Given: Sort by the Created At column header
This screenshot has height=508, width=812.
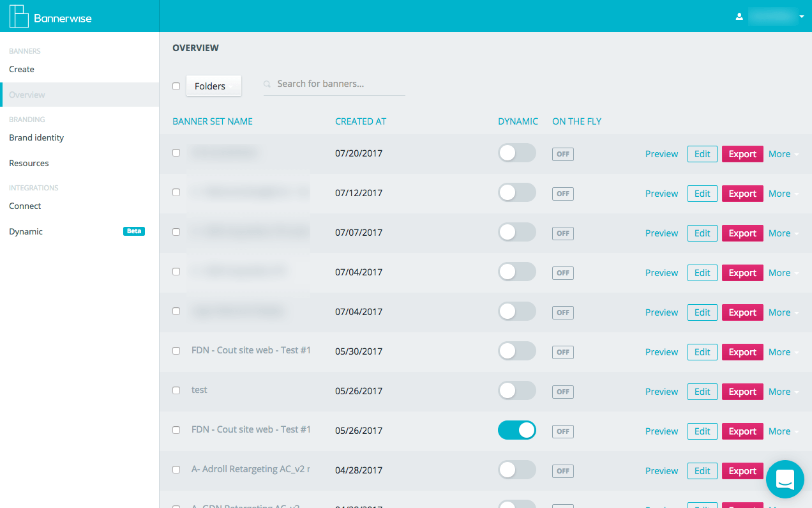Looking at the screenshot, I should coord(360,121).
